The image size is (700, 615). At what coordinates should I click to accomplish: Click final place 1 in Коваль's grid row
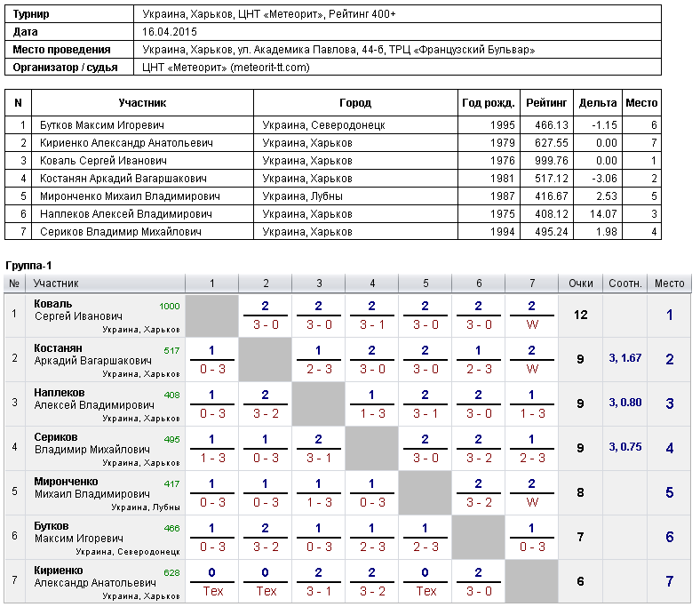pyautogui.click(x=669, y=315)
